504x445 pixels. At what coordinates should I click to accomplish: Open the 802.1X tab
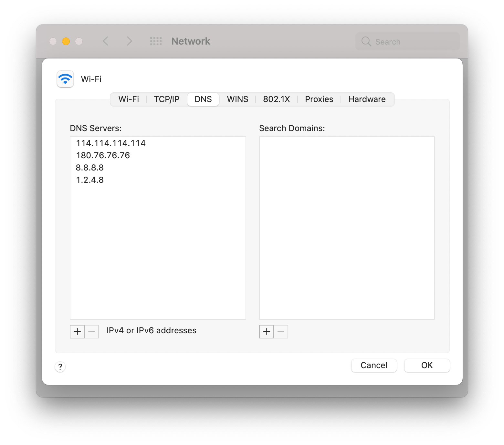(x=277, y=99)
